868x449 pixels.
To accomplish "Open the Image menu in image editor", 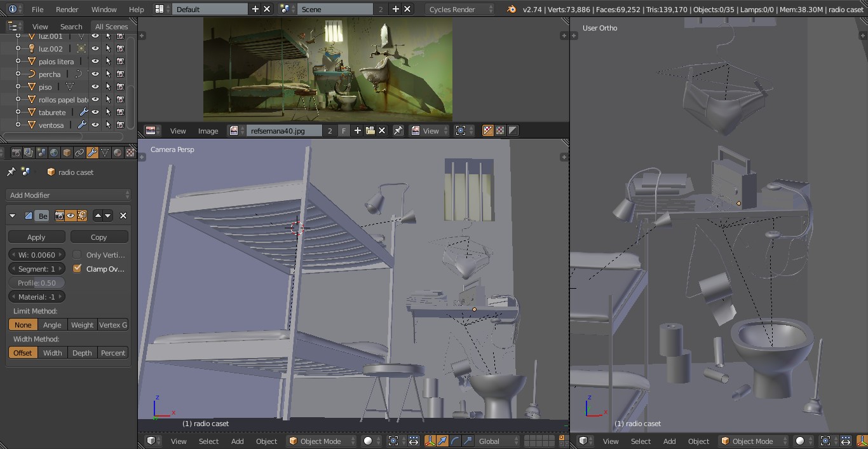I will (208, 130).
